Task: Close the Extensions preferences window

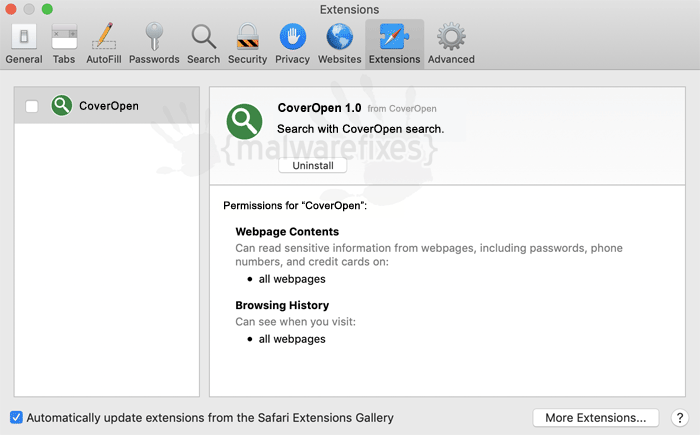Action: (x=11, y=9)
